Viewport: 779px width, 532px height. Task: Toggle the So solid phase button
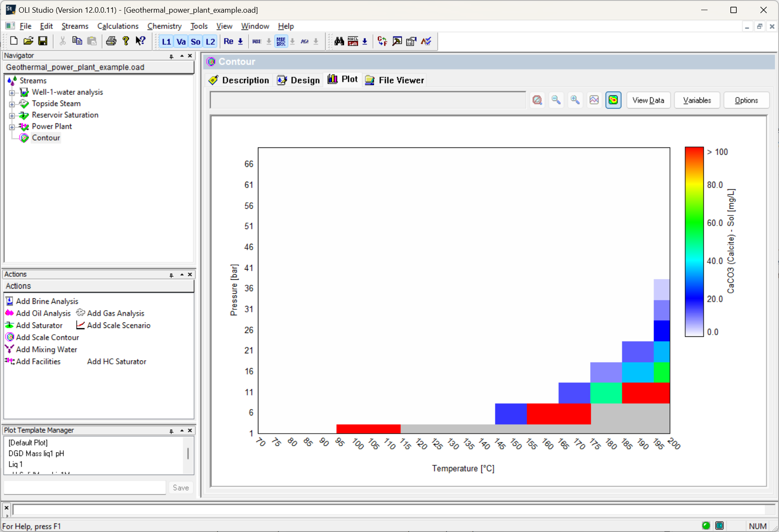point(195,41)
